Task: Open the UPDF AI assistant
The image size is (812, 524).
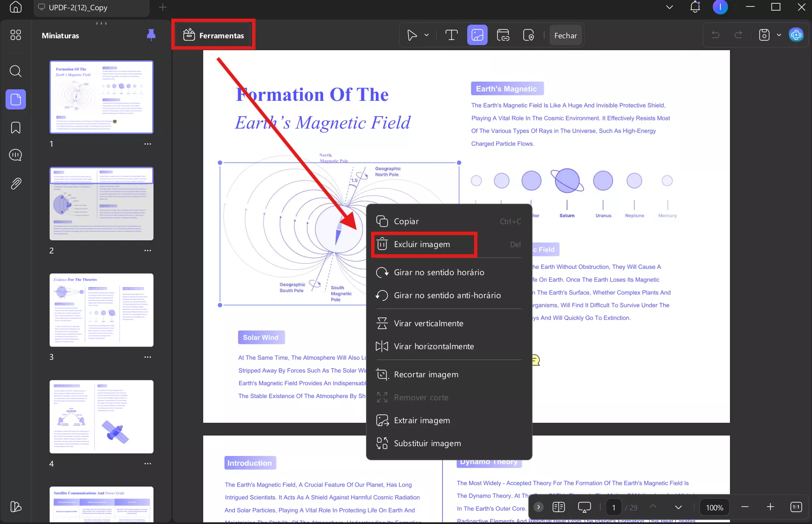Action: click(796, 35)
